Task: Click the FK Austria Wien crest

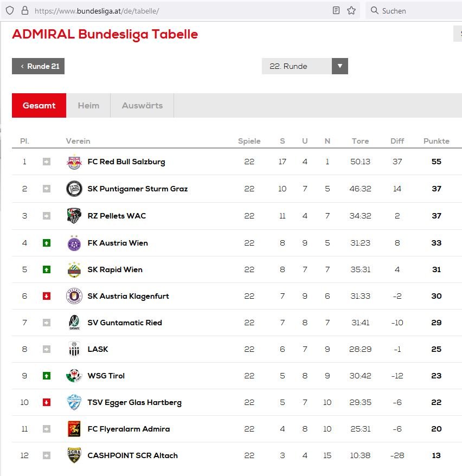Action: (74, 243)
